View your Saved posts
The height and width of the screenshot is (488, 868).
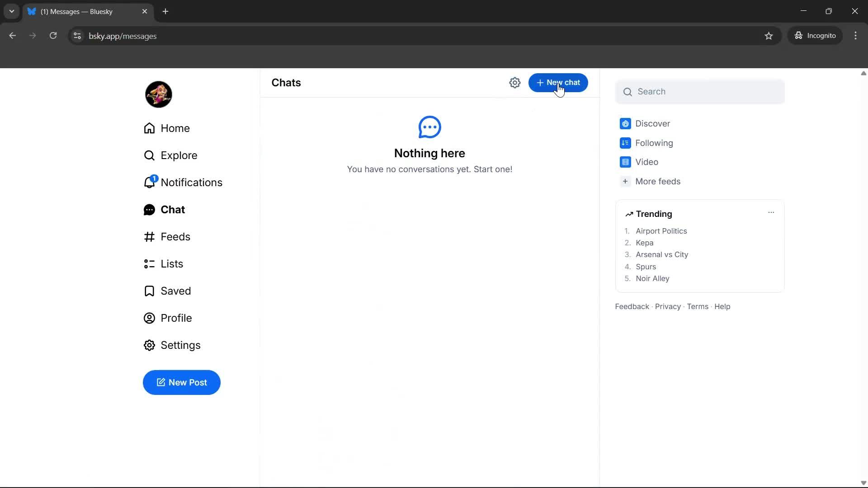point(176,291)
